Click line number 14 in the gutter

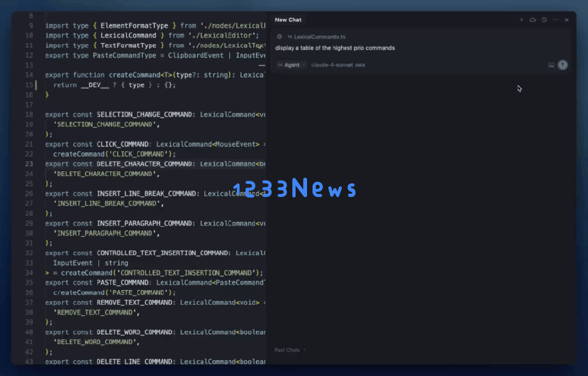29,75
